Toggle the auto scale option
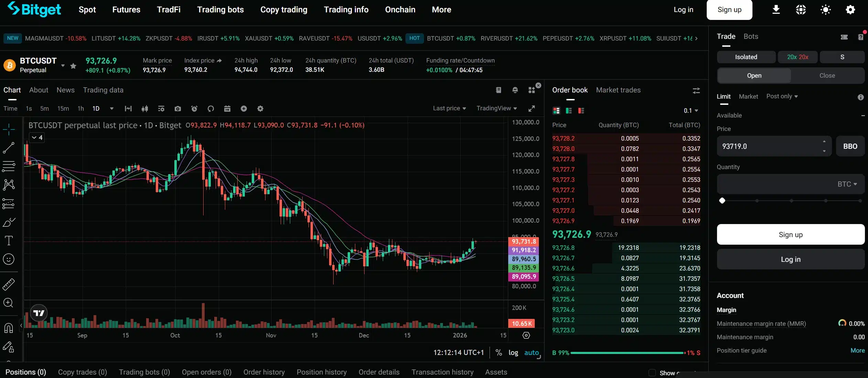 click(x=531, y=353)
